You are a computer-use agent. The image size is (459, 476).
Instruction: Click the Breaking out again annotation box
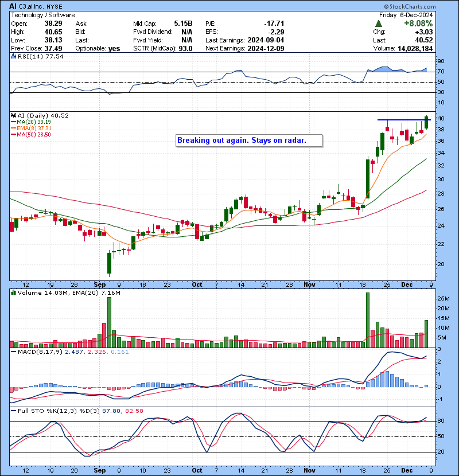click(249, 141)
